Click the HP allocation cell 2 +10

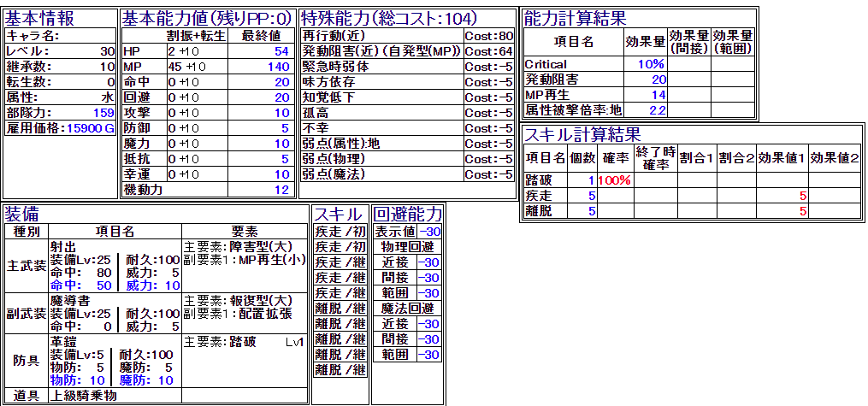pos(197,51)
